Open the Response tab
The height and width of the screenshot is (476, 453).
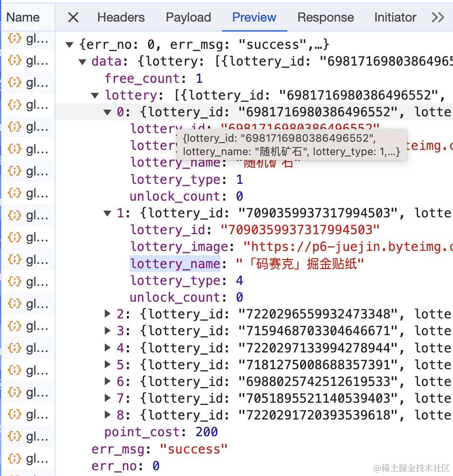click(326, 17)
